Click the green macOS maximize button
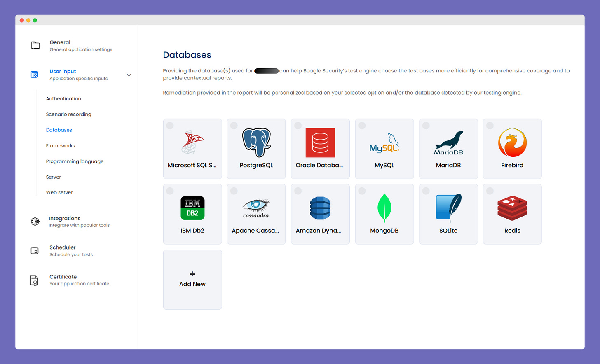 coord(35,20)
